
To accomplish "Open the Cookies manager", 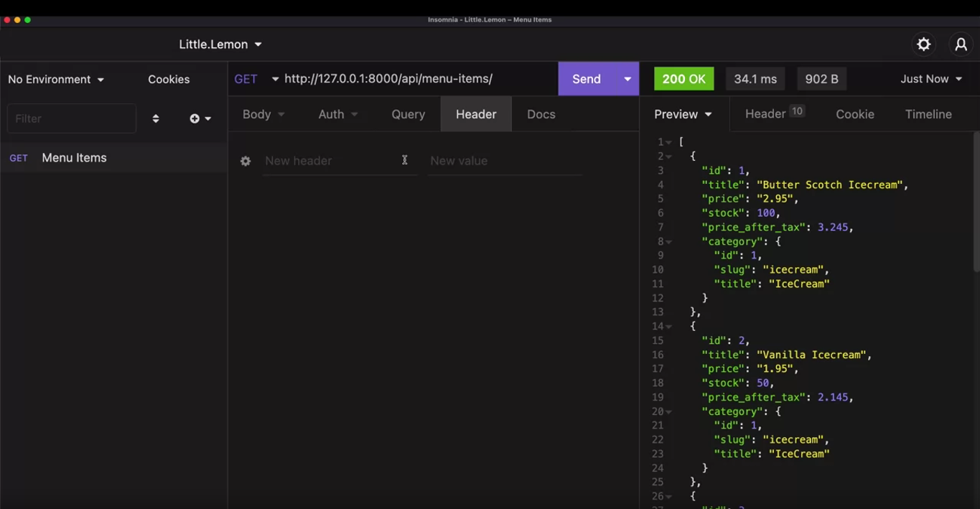I will tap(169, 79).
